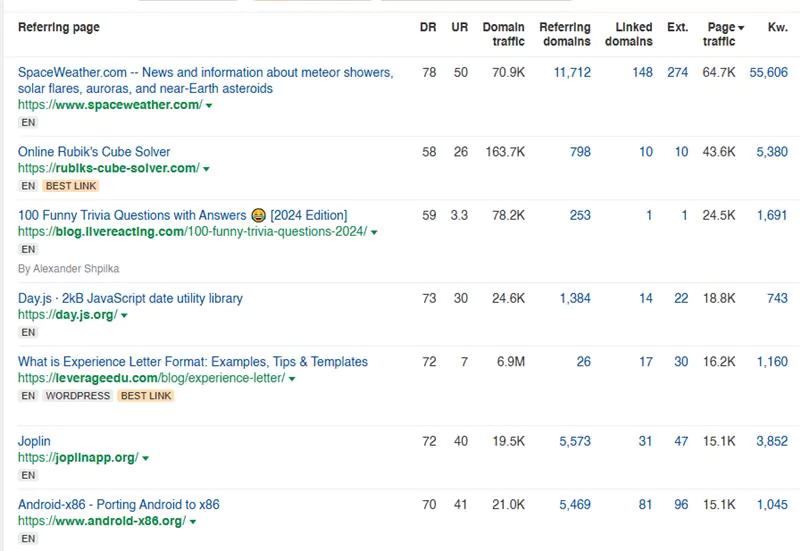Expand dropdown arrow next to joplinapp.org URL
Image resolution: width=800 pixels, height=551 pixels.
pos(145,458)
